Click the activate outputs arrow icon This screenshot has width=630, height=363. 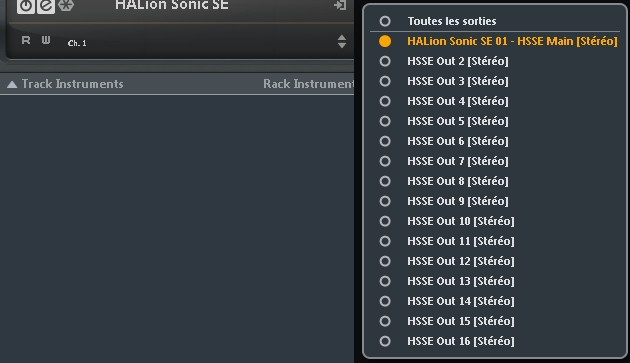340,5
